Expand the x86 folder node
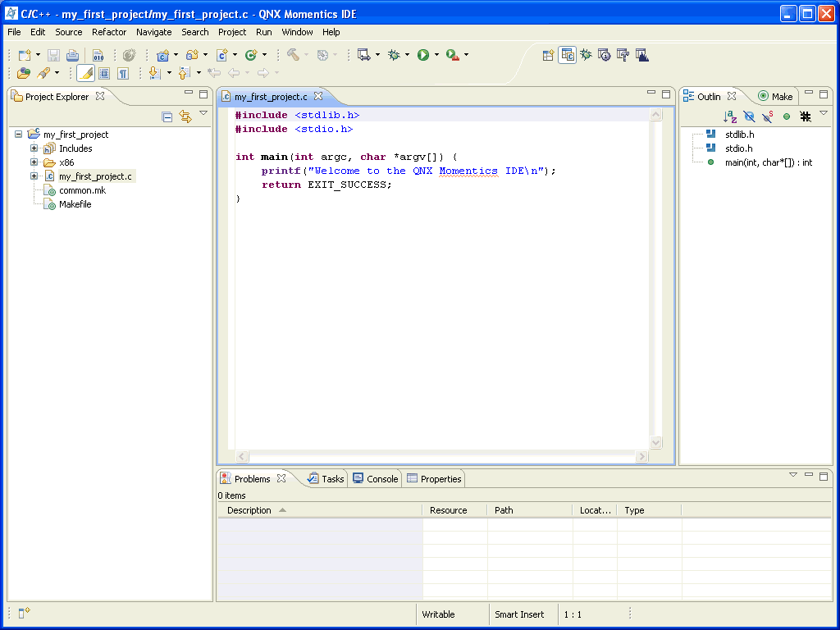The height and width of the screenshot is (630, 840). 34,162
